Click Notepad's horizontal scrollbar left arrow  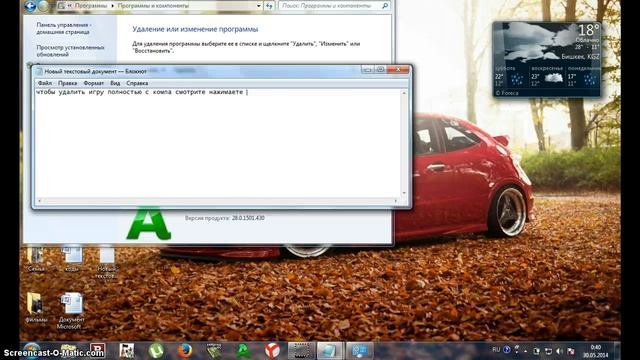click(x=40, y=200)
